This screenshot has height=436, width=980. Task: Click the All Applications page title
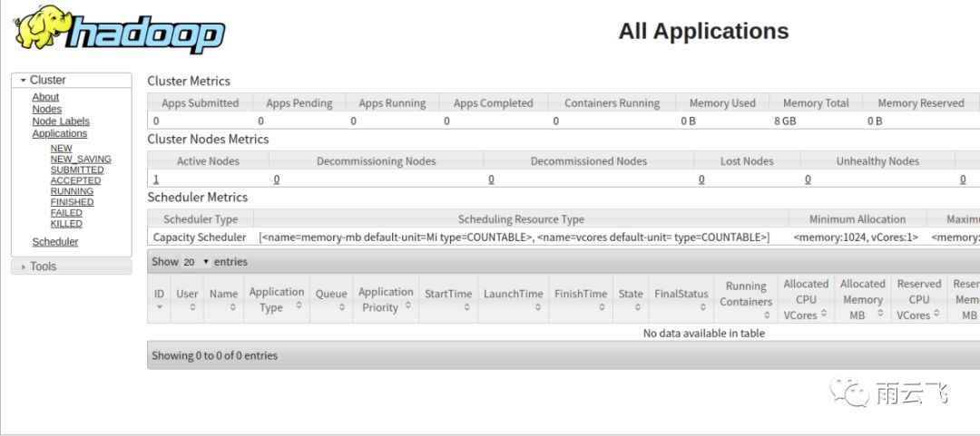704,31
